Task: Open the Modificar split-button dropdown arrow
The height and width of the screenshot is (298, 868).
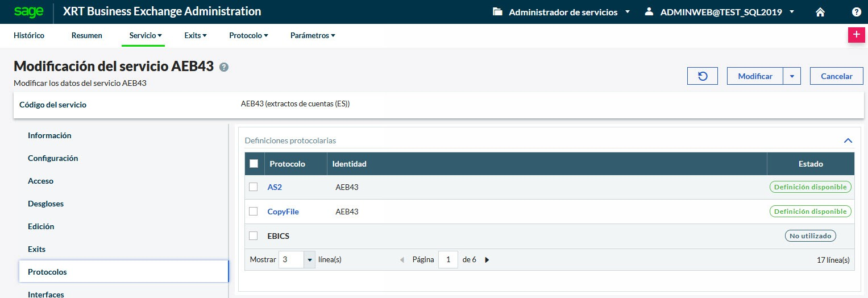Action: tap(792, 76)
